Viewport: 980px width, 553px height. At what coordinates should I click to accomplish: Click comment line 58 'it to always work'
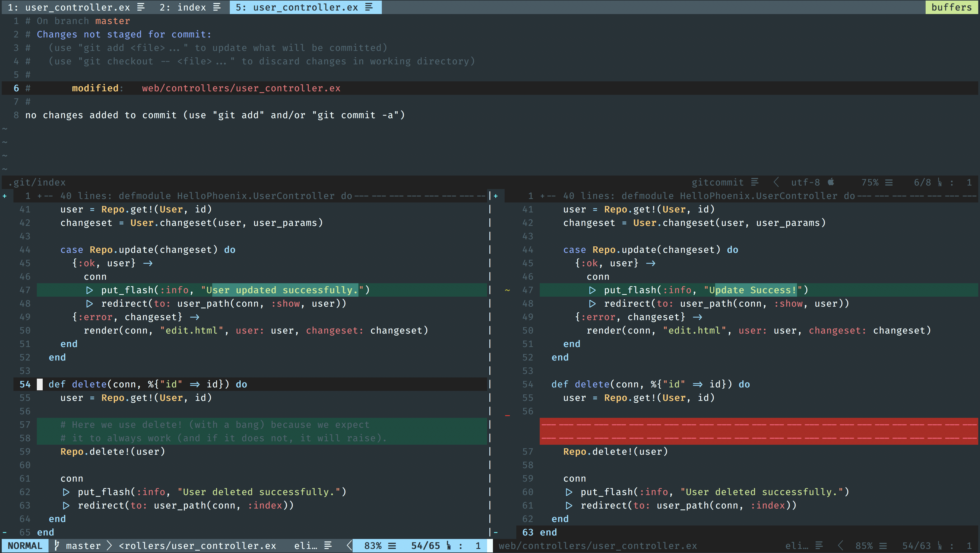click(x=224, y=438)
